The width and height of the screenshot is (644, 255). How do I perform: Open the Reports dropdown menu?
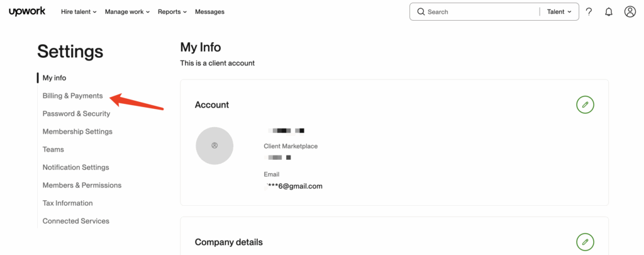pyautogui.click(x=172, y=11)
